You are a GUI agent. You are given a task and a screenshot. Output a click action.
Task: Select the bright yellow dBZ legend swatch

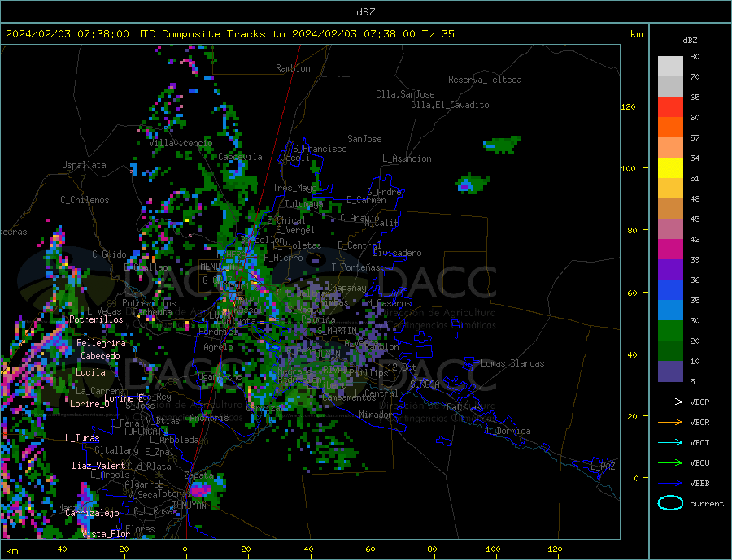coord(670,168)
